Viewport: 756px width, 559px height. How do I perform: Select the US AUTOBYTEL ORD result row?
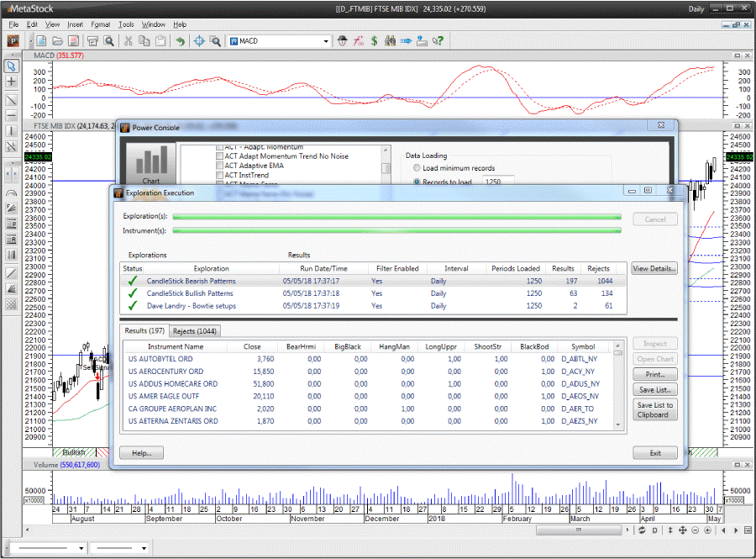369,359
